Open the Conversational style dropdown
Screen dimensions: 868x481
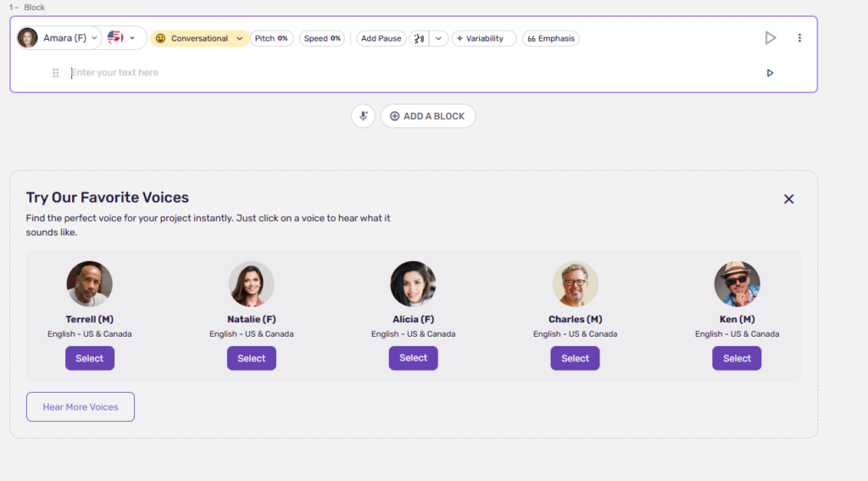[240, 38]
